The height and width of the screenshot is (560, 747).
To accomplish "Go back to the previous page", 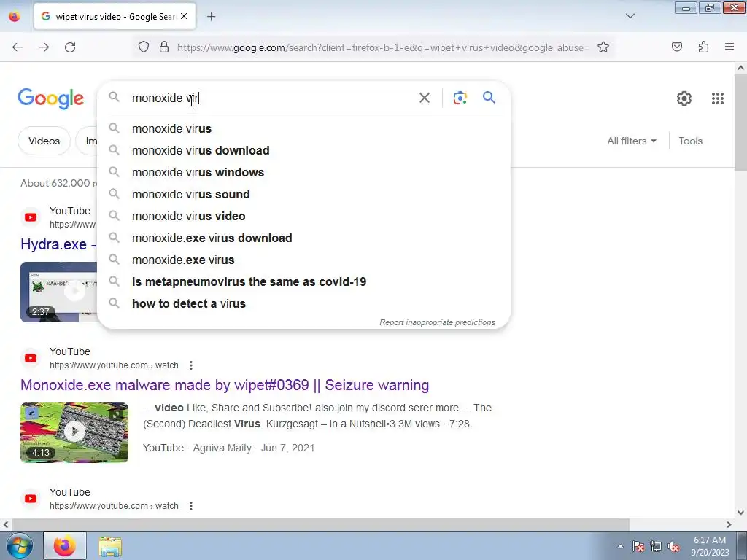I will 18,47.
